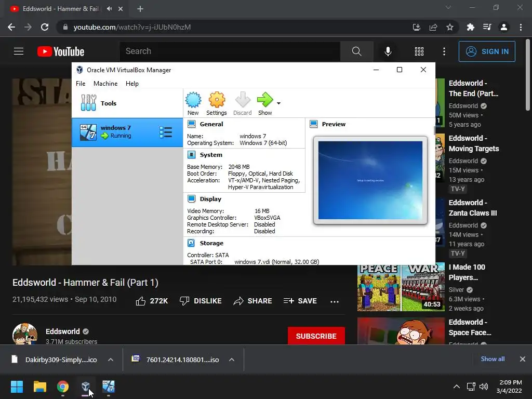Screen dimensions: 532x399
Task: Save the video to a playlist
Action: click(x=300, y=301)
